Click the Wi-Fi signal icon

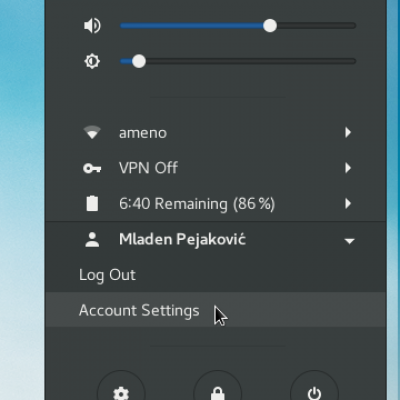click(92, 132)
